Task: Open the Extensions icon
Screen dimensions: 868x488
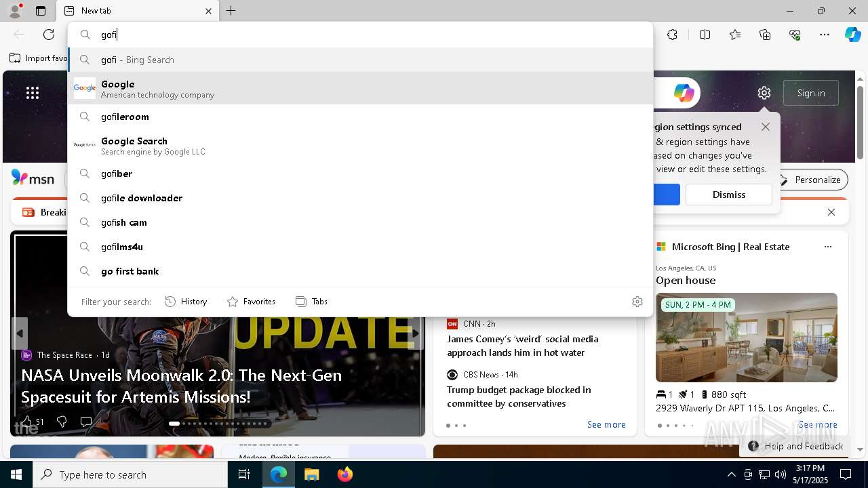Action: (x=672, y=35)
